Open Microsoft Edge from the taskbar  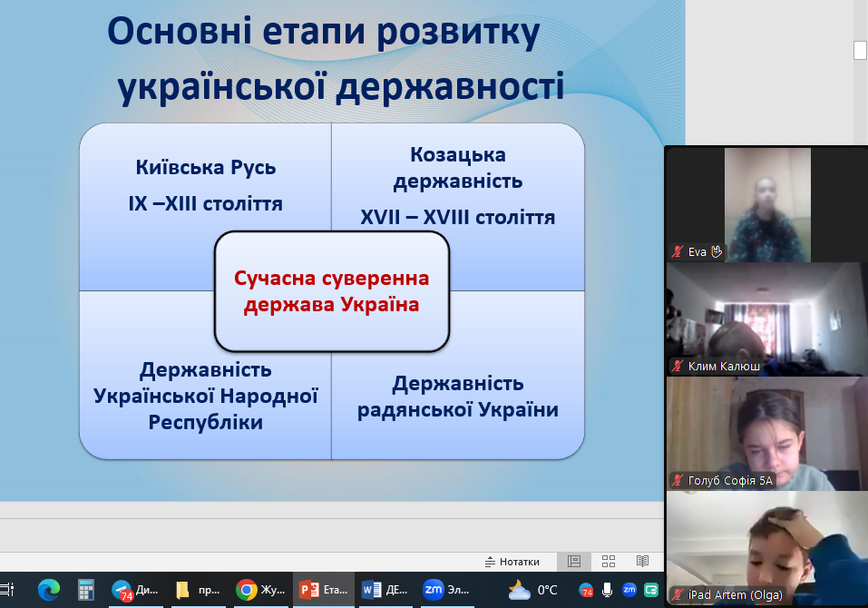49,590
